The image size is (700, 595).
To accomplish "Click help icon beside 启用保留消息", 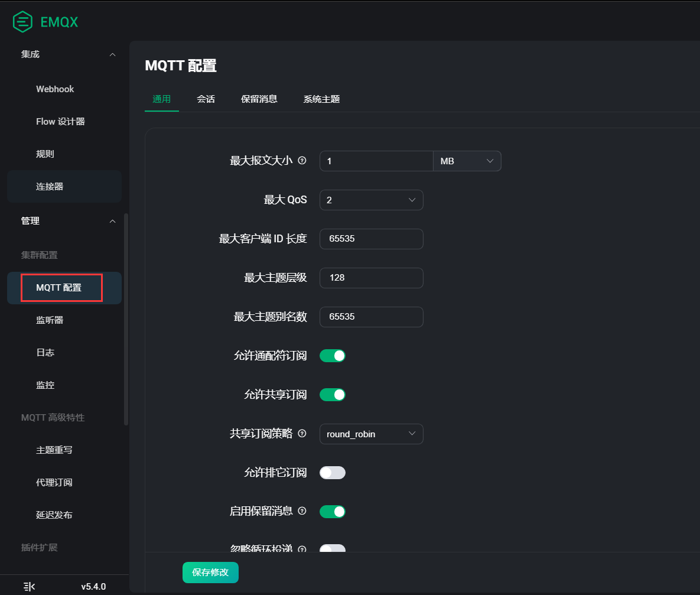I will (x=302, y=511).
